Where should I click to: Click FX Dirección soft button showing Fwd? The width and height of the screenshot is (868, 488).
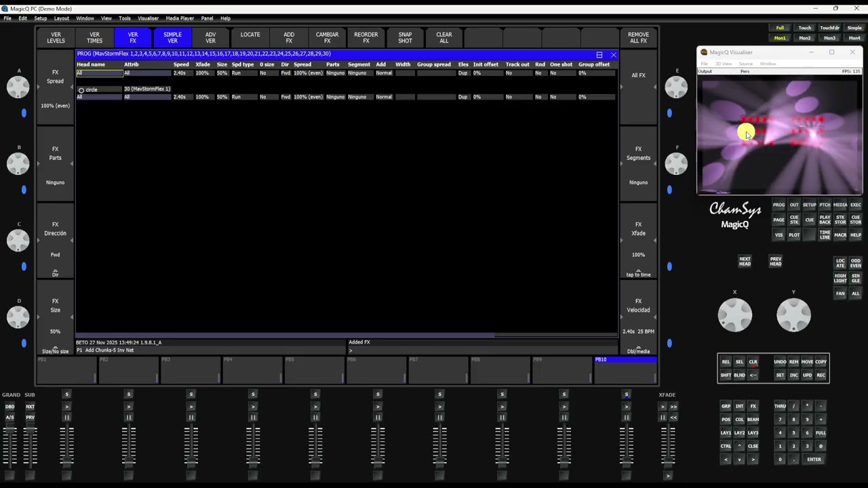(56, 241)
